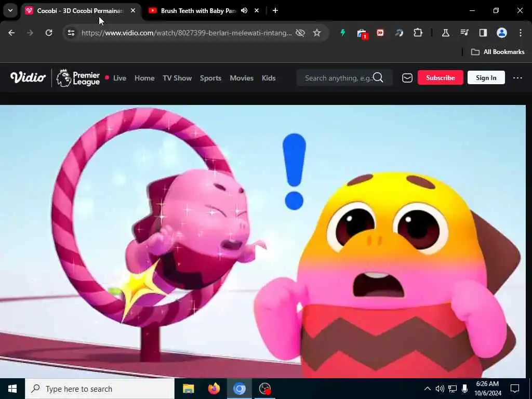Click the green lightning bolt extension
The image size is (532, 399).
pyautogui.click(x=343, y=33)
